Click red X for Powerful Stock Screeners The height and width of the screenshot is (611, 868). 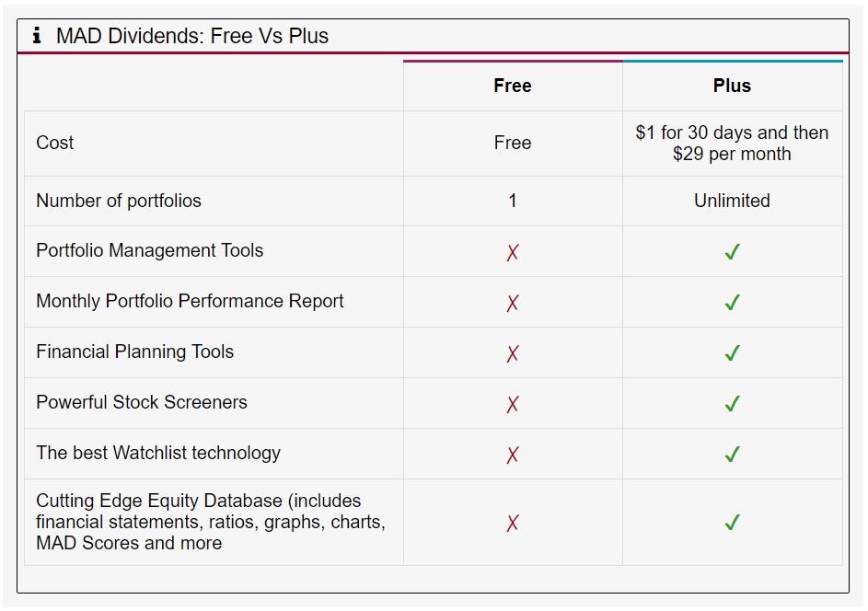pos(513,404)
